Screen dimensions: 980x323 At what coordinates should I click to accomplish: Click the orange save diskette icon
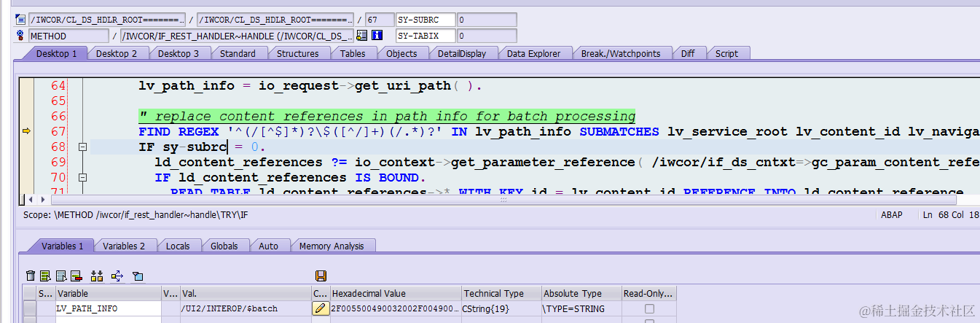(x=321, y=276)
